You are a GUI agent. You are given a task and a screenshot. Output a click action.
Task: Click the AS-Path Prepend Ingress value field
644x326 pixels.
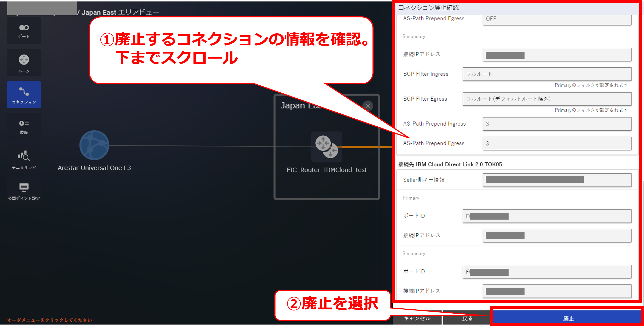[x=557, y=124]
